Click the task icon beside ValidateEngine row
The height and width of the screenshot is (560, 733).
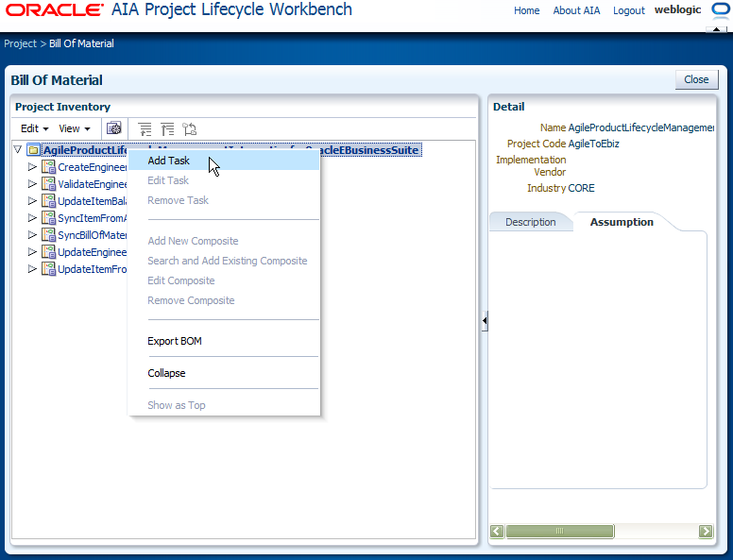click(x=48, y=184)
